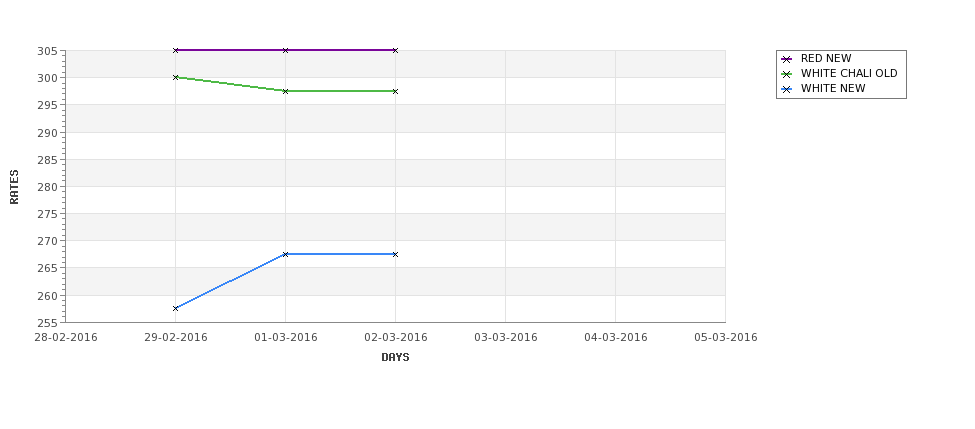Viewport: 975px width, 429px height.
Task: Click the RED NEW legend label
Action: point(826,58)
